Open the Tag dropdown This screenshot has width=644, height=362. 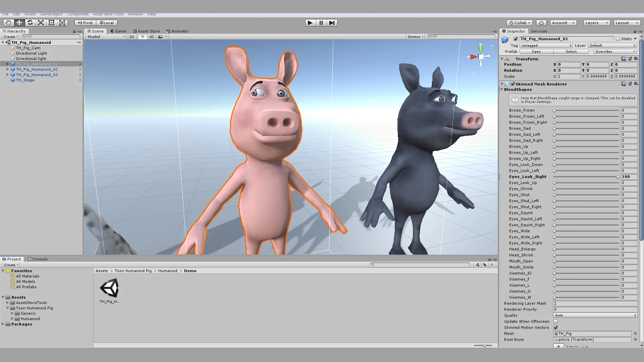pos(546,45)
